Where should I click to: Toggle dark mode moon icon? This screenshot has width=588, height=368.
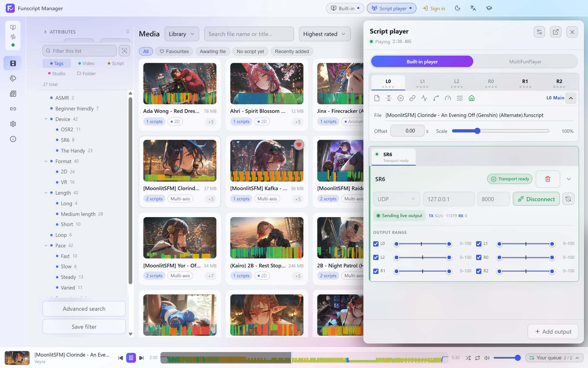pyautogui.click(x=457, y=8)
